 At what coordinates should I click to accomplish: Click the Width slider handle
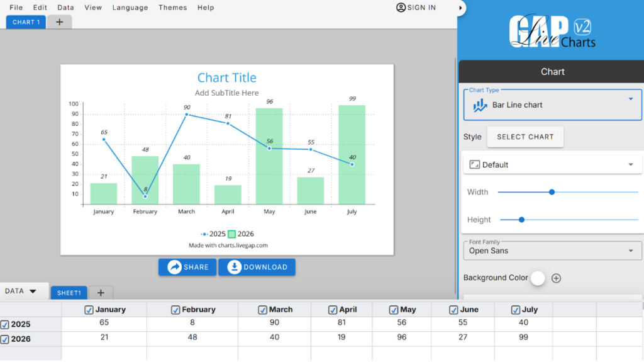[x=552, y=192]
